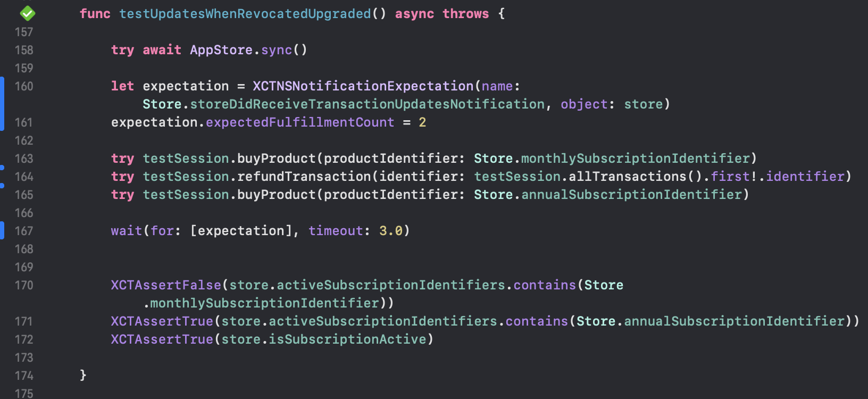Click storeDidReceiveTransactionUpdatesNotification identifier

367,104
